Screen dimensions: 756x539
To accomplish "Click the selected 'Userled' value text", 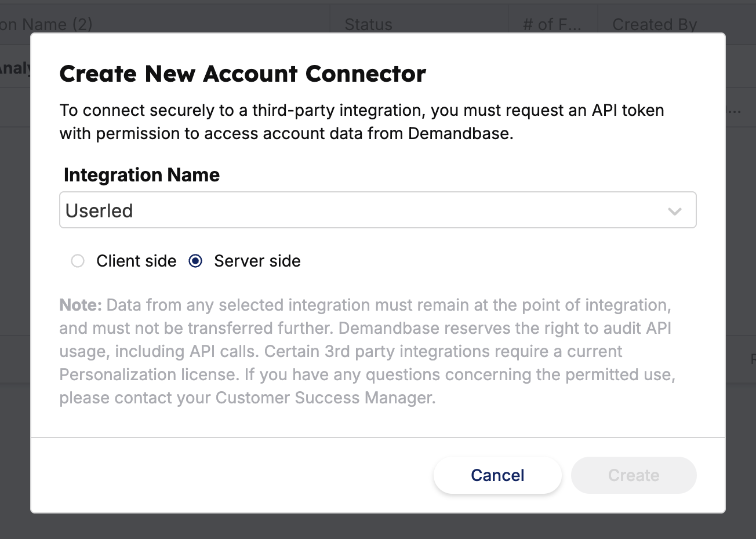I will (99, 211).
